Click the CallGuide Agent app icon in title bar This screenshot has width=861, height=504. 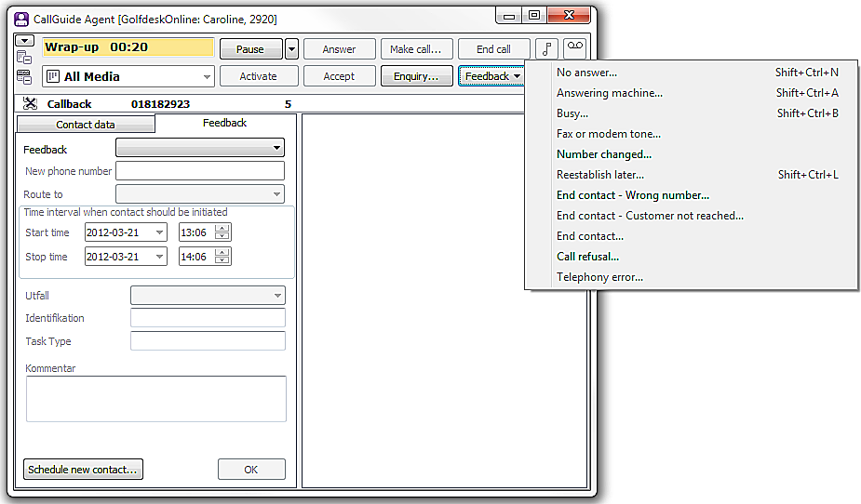21,20
